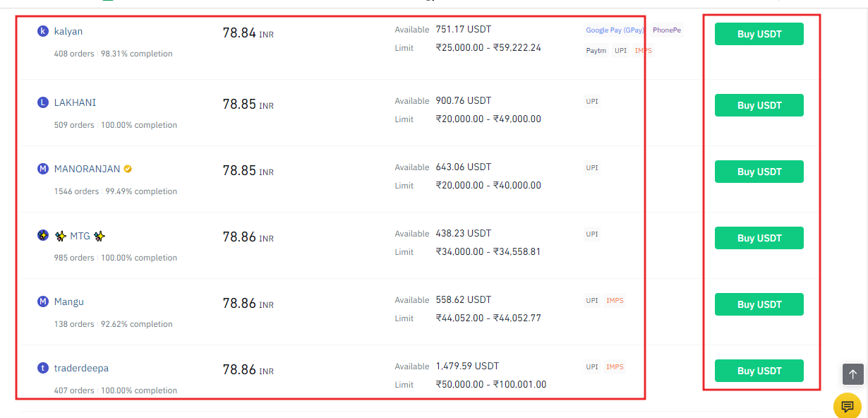This screenshot has width=868, height=418.
Task: Click Buy USDT for Mangu's offer
Action: click(759, 304)
